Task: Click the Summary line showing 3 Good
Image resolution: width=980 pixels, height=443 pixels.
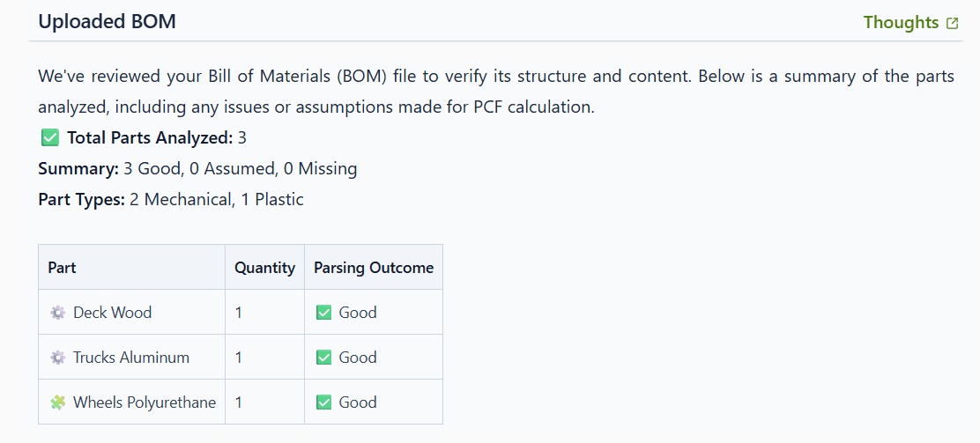Action: (197, 168)
